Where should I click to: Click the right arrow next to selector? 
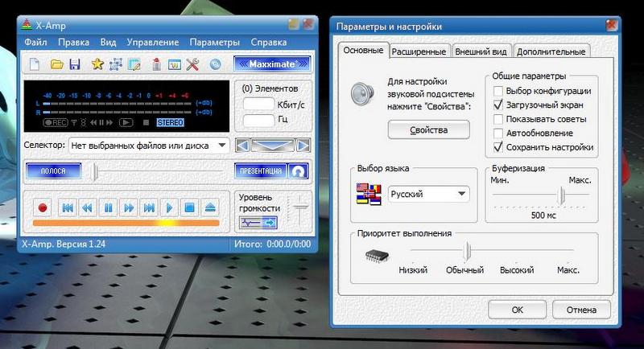click(x=303, y=146)
